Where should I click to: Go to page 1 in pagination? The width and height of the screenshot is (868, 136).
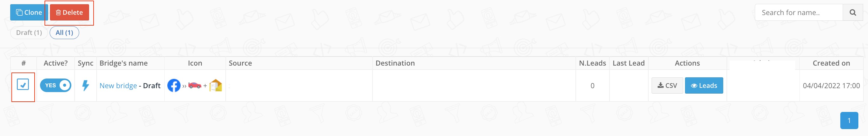click(849, 121)
